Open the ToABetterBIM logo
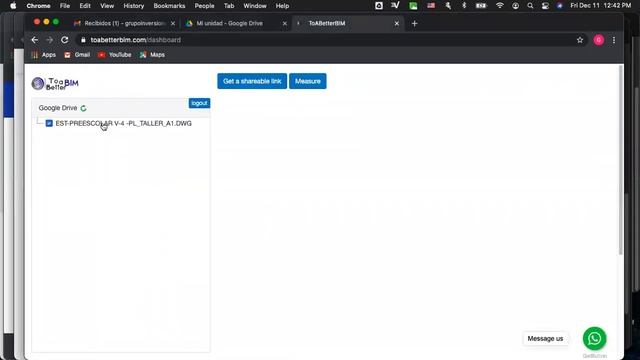640x360 pixels. coord(55,83)
